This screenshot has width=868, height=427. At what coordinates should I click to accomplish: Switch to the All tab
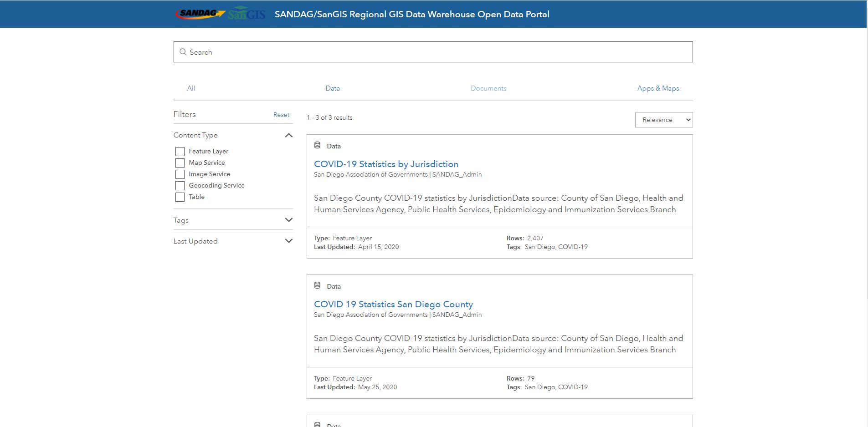point(191,88)
